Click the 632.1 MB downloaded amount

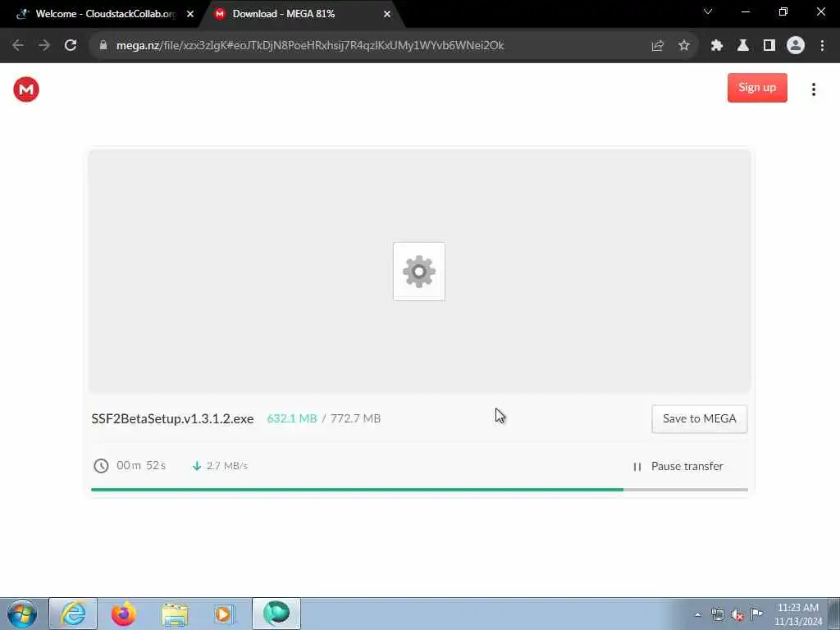tap(292, 418)
